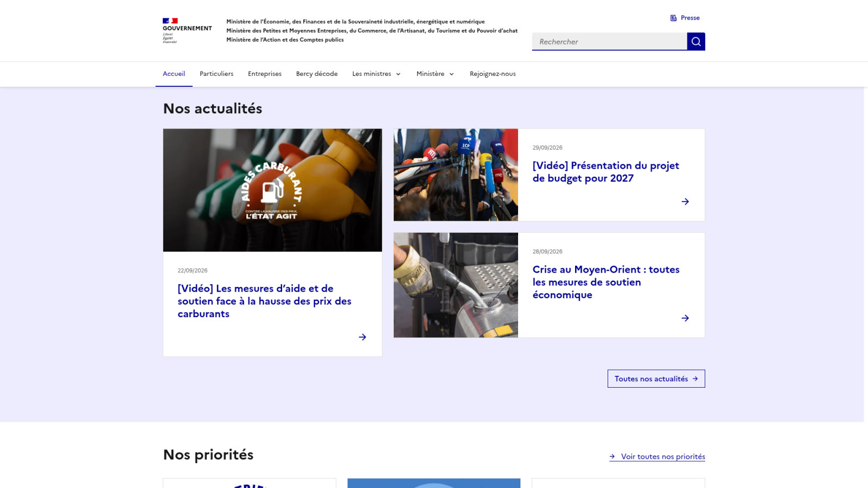This screenshot has width=868, height=488.
Task: Open the Presse newspaper icon
Action: pyautogui.click(x=673, y=18)
